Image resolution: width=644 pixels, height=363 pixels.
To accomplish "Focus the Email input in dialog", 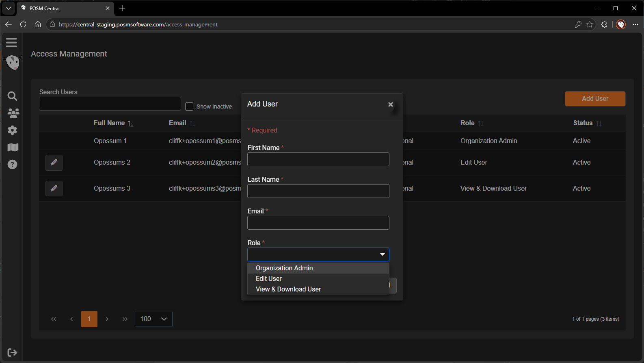I will (x=318, y=223).
